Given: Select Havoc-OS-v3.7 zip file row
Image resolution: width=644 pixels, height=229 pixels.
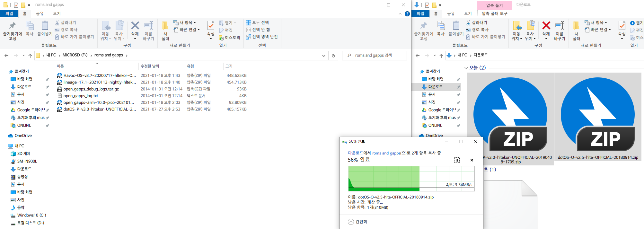Looking at the screenshot, I should pyautogui.click(x=152, y=75).
